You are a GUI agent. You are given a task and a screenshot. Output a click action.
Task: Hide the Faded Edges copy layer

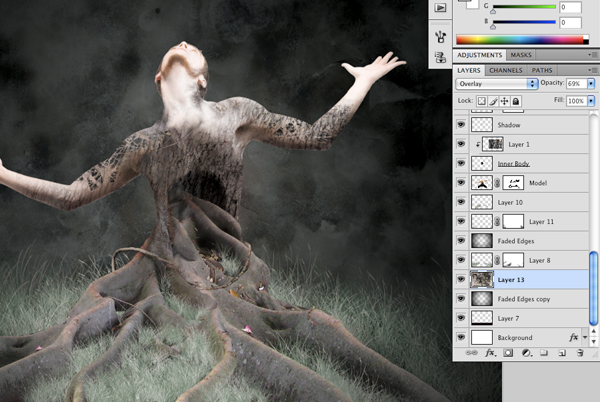coord(461,299)
